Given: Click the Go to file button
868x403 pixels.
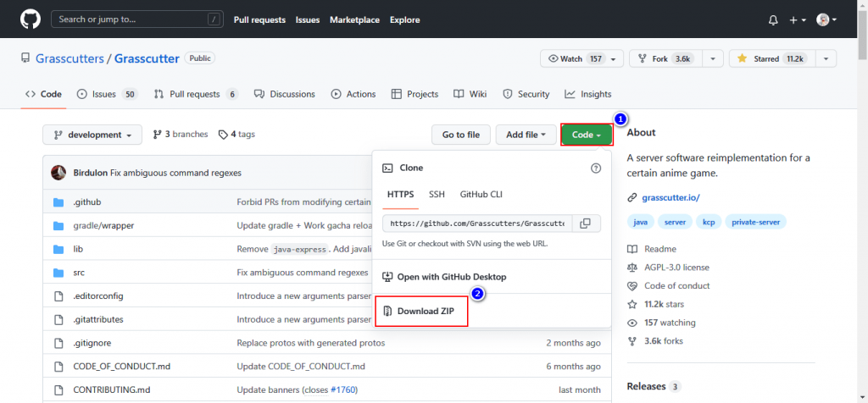Looking at the screenshot, I should tap(460, 135).
